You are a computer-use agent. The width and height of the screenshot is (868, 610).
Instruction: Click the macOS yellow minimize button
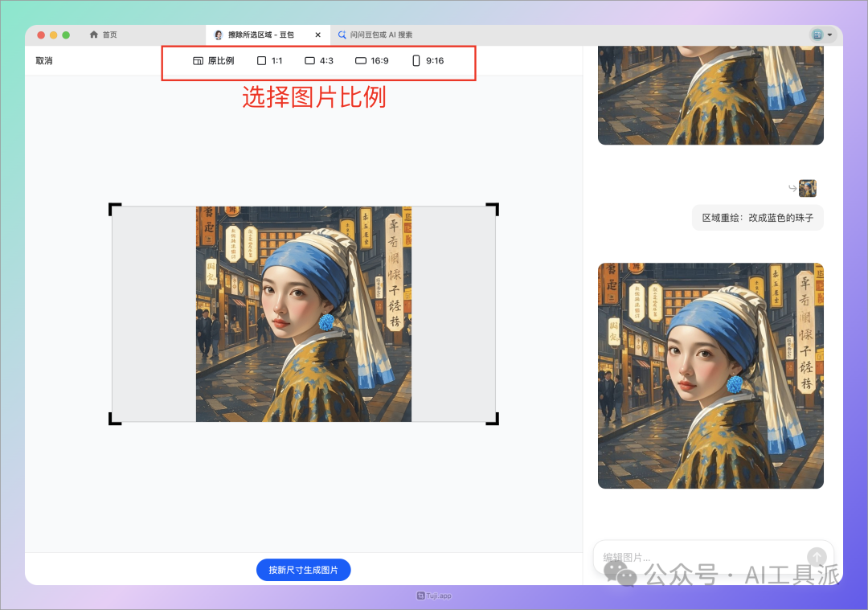(54, 35)
